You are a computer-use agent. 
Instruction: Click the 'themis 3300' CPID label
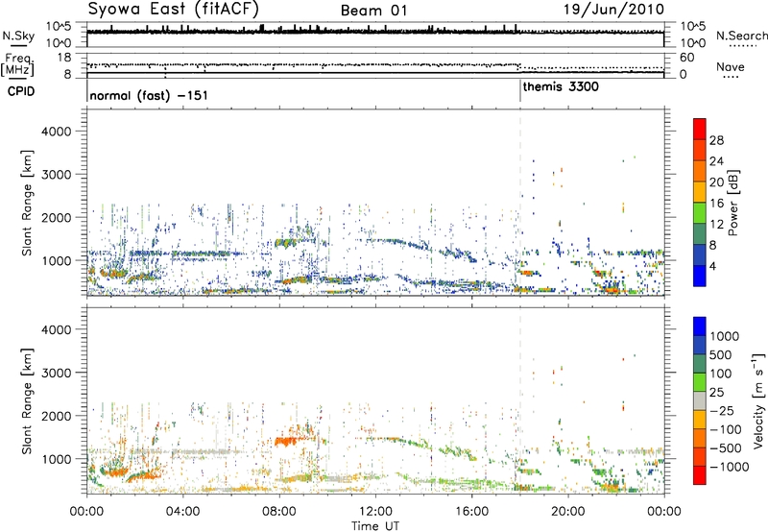[561, 87]
